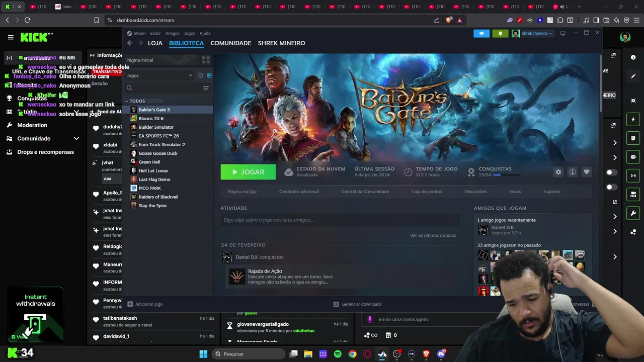Image resolution: width=644 pixels, height=362 pixels.
Task: Open Steam announcements megaphone icon
Action: pyautogui.click(x=481, y=34)
